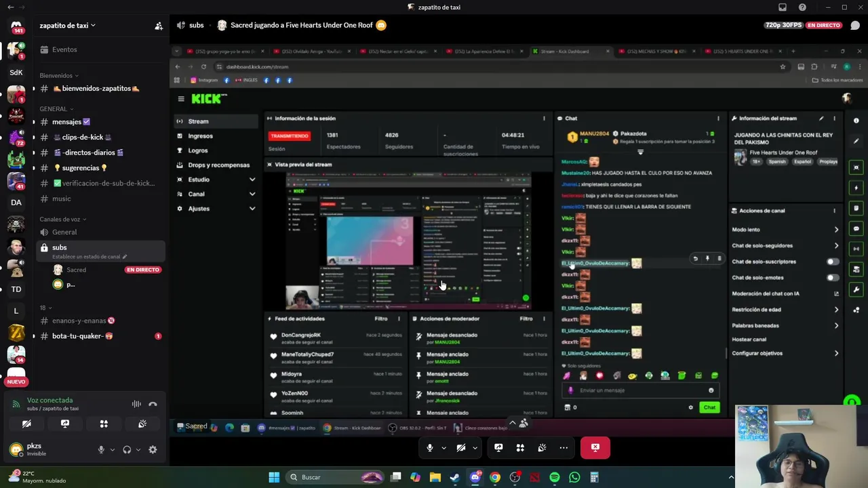Open headphone output options arrow in user panel
Viewport: 868px width, 488px height.
pos(138,449)
